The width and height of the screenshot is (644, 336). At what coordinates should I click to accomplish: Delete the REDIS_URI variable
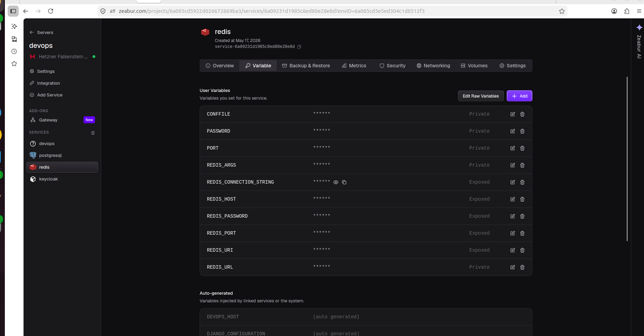click(522, 250)
